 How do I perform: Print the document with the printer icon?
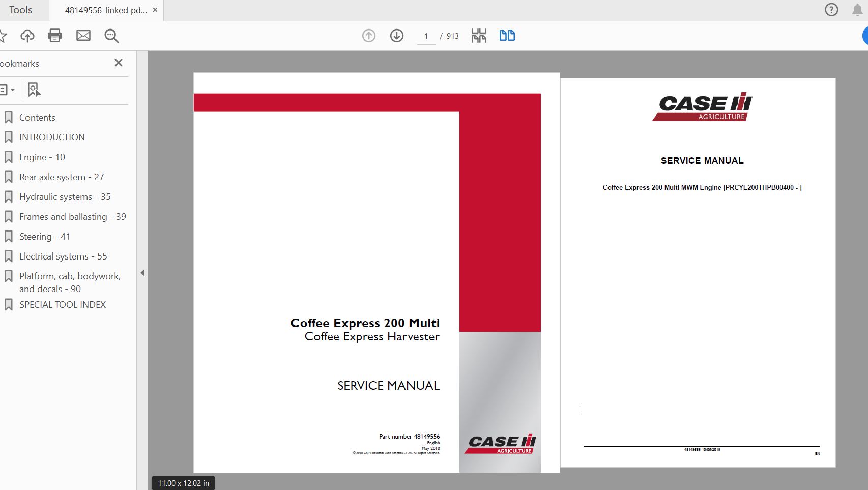pos(55,35)
